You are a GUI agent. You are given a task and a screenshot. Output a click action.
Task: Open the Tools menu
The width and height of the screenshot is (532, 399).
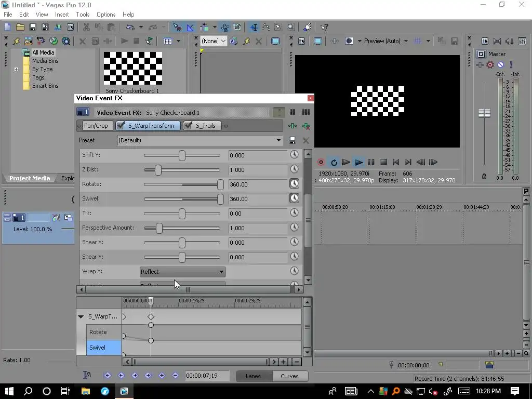(83, 14)
